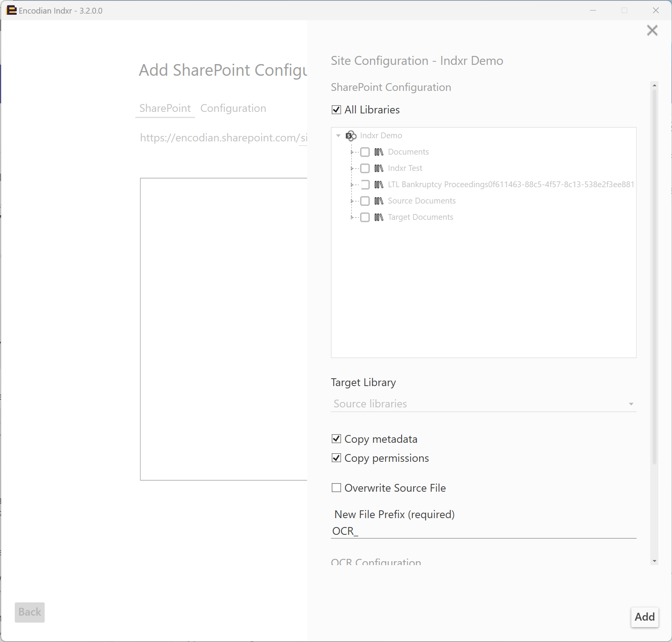Tick the Indxr Test library checkbox

[365, 168]
